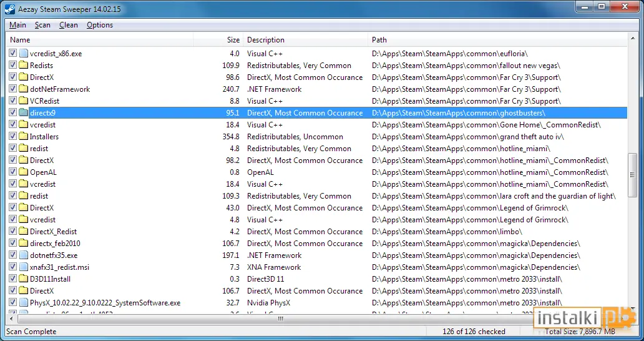Viewport: 644px width, 341px height.
Task: Click the folder icon beside OpenAL
Action: pyautogui.click(x=24, y=172)
